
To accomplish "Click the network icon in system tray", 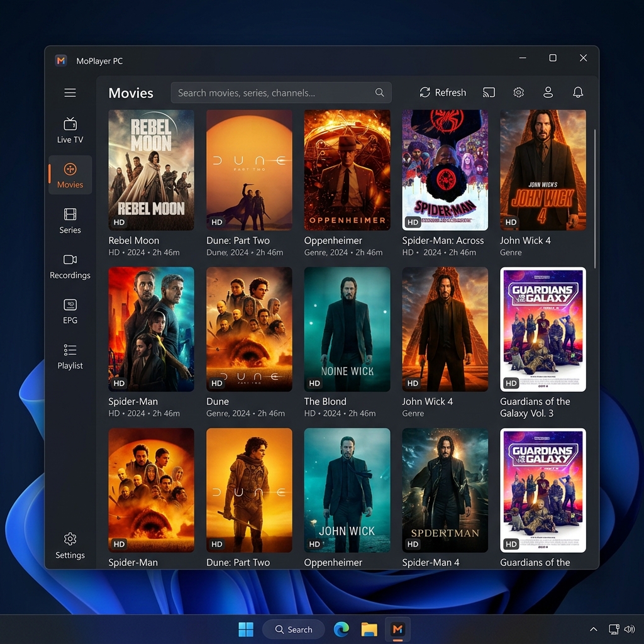I will (x=614, y=629).
